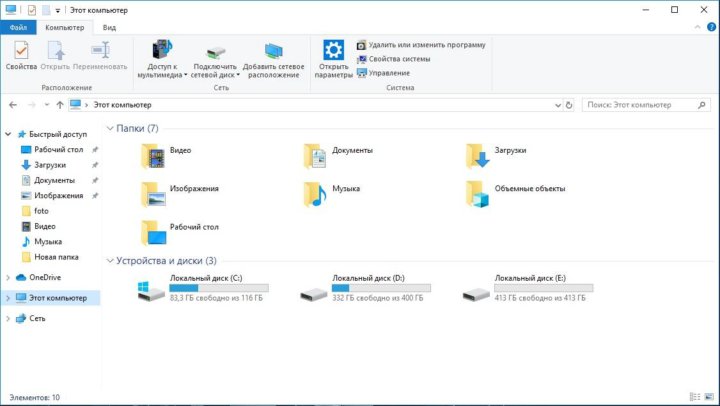Expand the OneDrive tree node
The width and height of the screenshot is (720, 406).
pos(9,277)
